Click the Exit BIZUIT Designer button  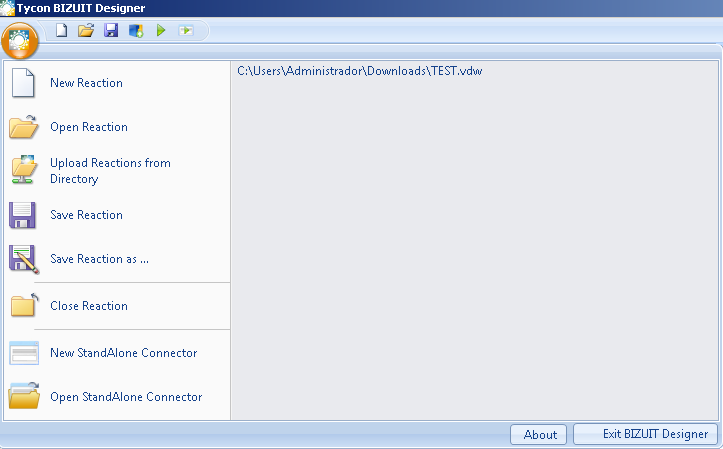coord(646,434)
